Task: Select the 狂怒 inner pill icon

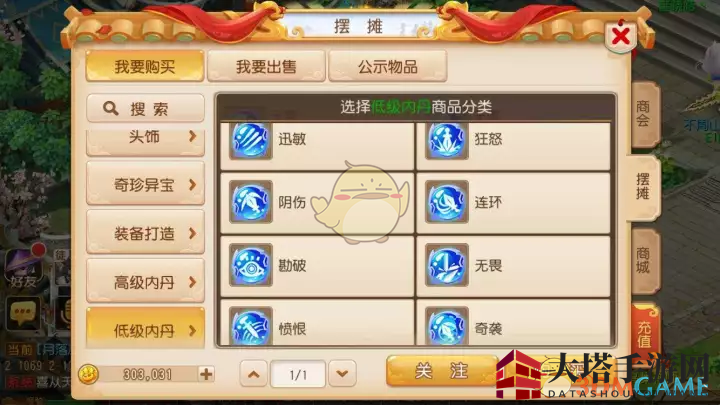Action: tap(446, 141)
